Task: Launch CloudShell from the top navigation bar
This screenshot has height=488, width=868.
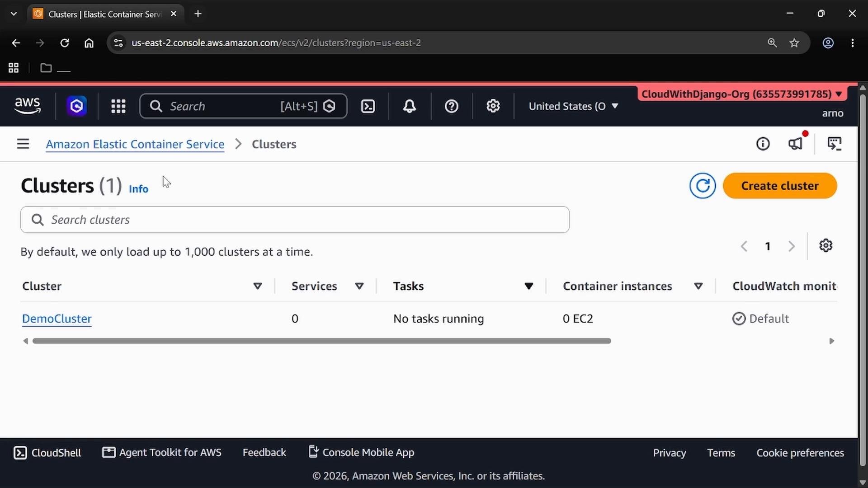Action: (368, 106)
